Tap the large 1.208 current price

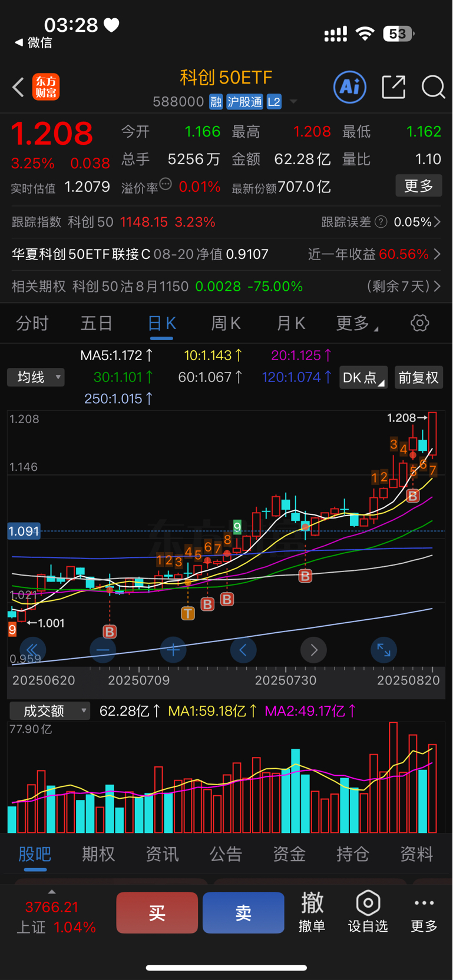[52, 133]
